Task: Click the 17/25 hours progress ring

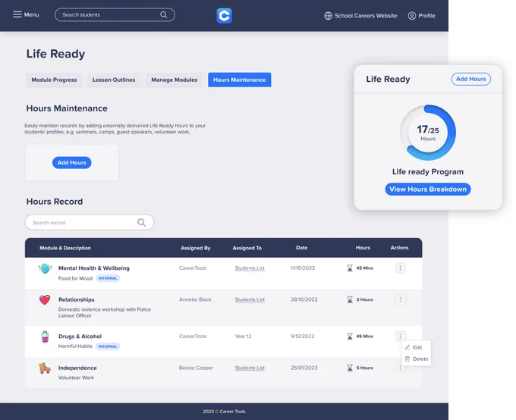Action: tap(428, 133)
